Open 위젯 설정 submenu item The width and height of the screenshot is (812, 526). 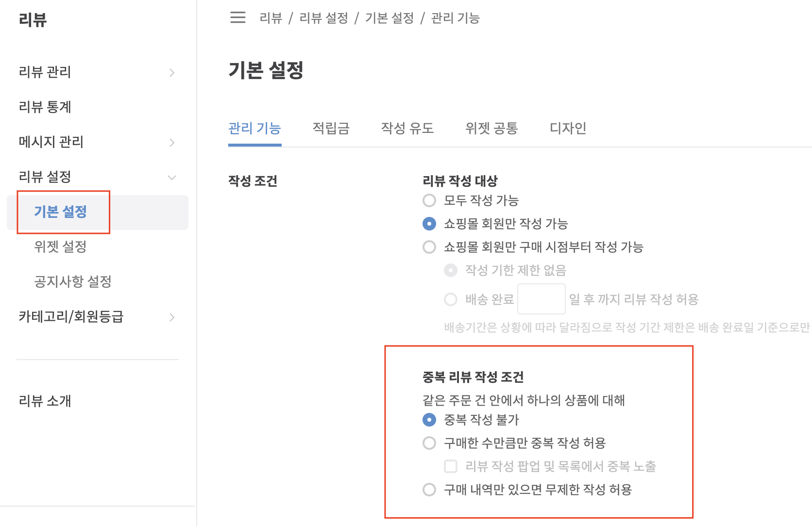(x=60, y=247)
